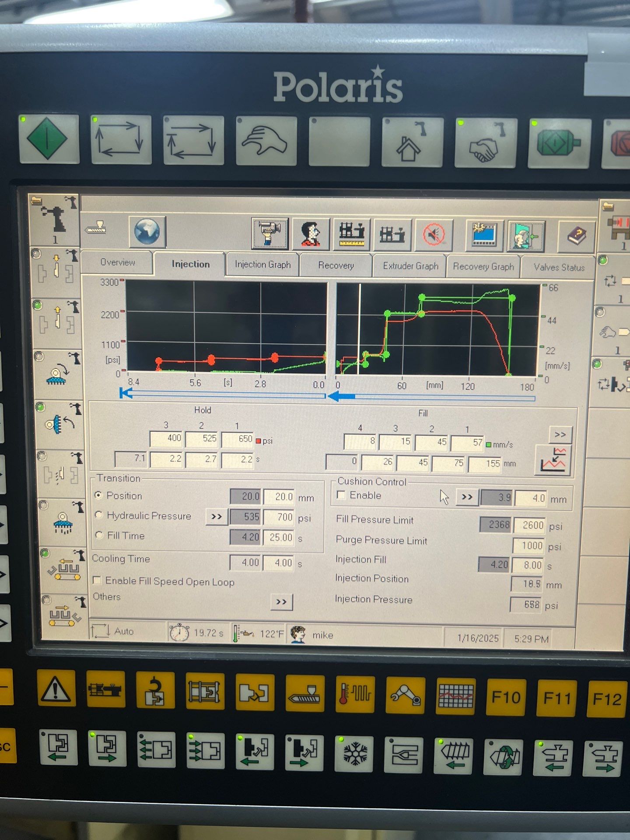Click the yellow robot arm key

(x=406, y=695)
